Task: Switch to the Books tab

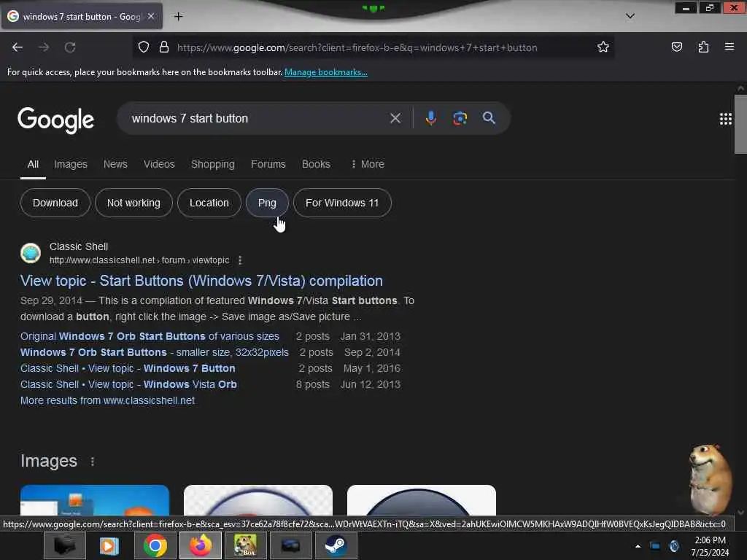Action: [316, 164]
